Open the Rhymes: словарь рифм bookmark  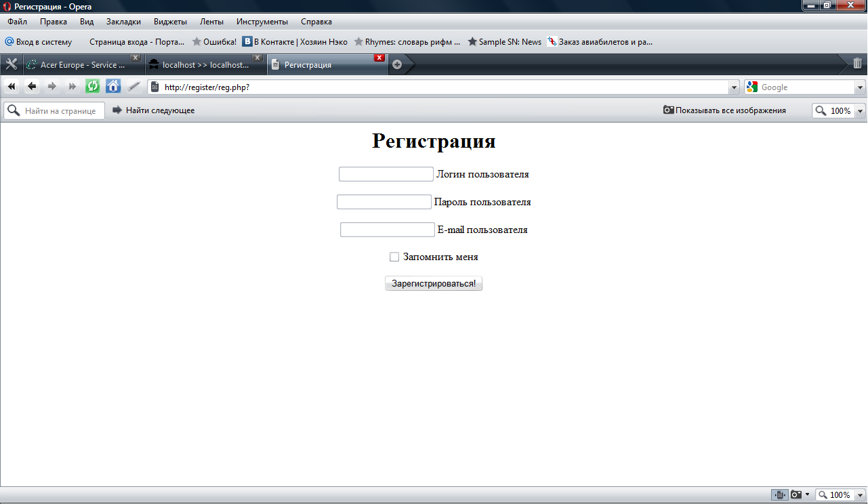(x=407, y=42)
